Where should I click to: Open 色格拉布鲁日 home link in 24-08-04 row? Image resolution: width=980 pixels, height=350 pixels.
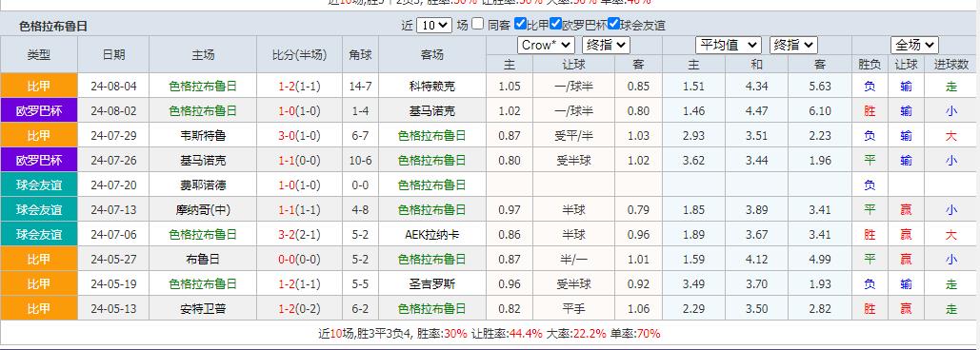(x=203, y=87)
